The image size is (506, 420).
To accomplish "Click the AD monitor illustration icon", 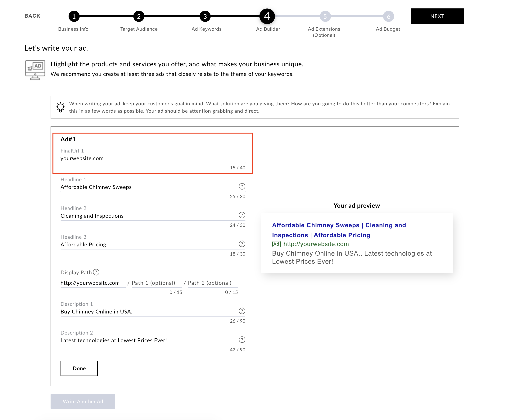I will 35,70.
